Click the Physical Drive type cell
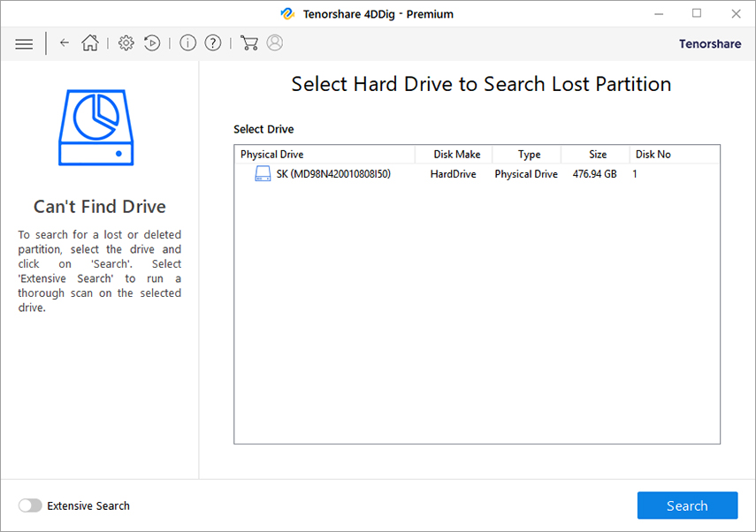Screen dimensions: 756x532 click(x=526, y=174)
